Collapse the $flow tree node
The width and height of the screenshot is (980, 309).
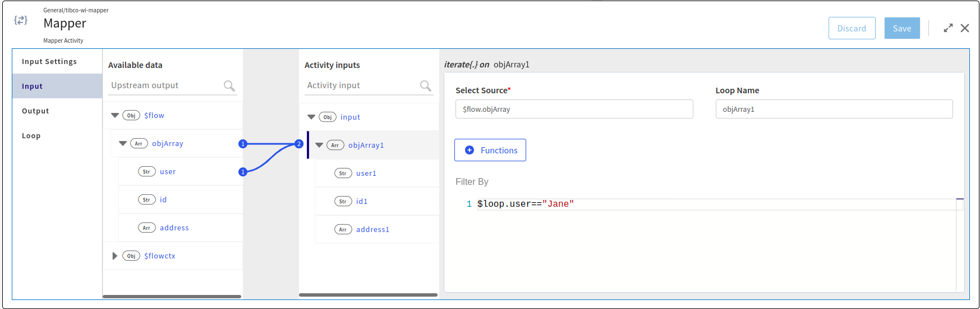tap(115, 115)
